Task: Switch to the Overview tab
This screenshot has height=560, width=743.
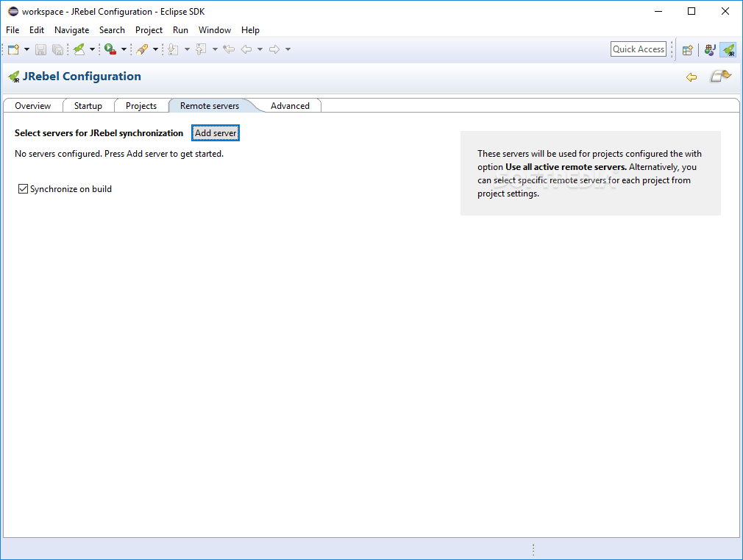Action: click(32, 106)
